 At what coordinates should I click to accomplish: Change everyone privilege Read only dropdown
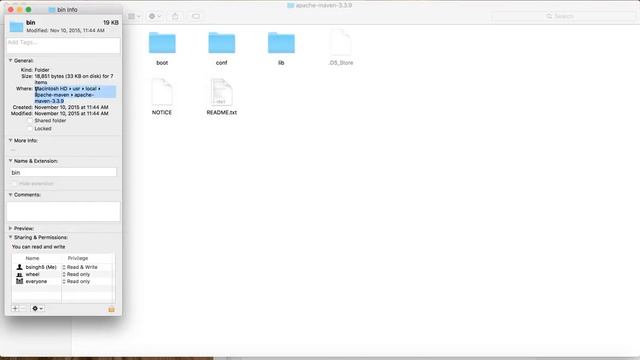tap(76, 282)
